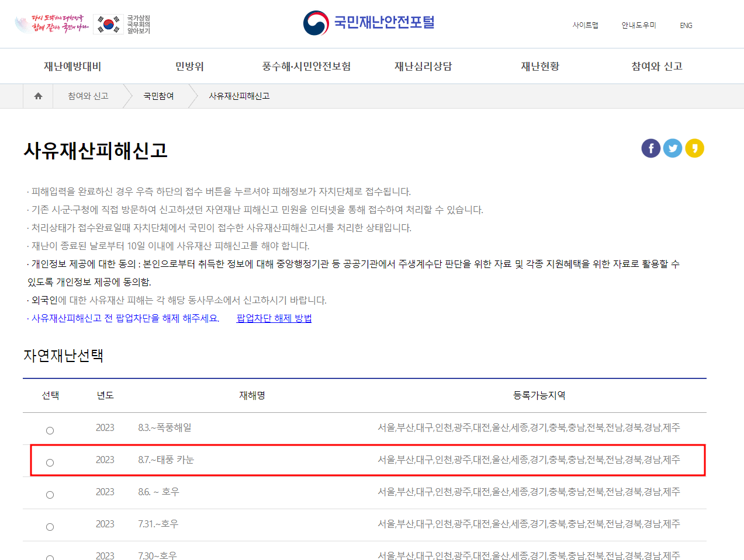The height and width of the screenshot is (560, 744).
Task: Select the 8.6. ~ 호우 disaster row
Action: (x=50, y=494)
